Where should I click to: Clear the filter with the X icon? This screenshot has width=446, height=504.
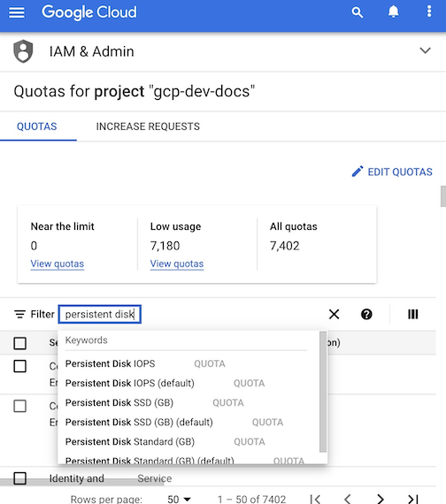tap(334, 314)
